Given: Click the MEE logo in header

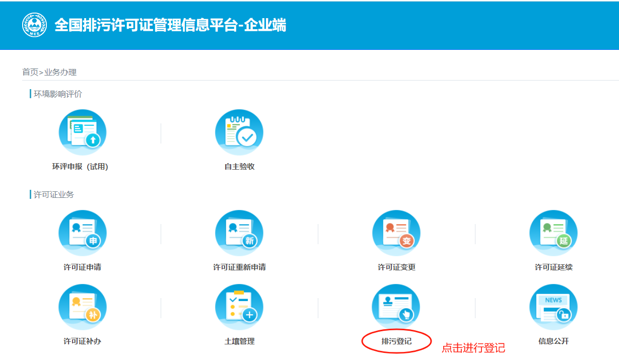Looking at the screenshot, I should pyautogui.click(x=35, y=25).
